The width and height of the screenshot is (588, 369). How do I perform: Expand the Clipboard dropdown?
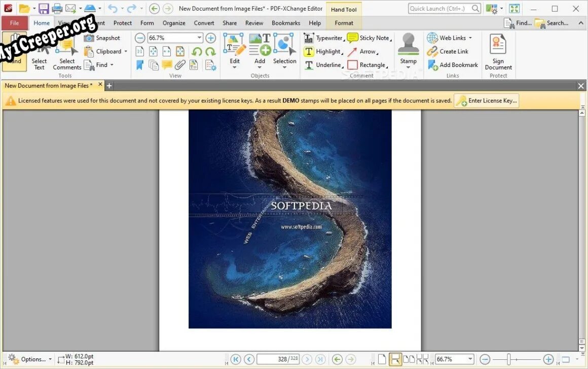pos(126,51)
